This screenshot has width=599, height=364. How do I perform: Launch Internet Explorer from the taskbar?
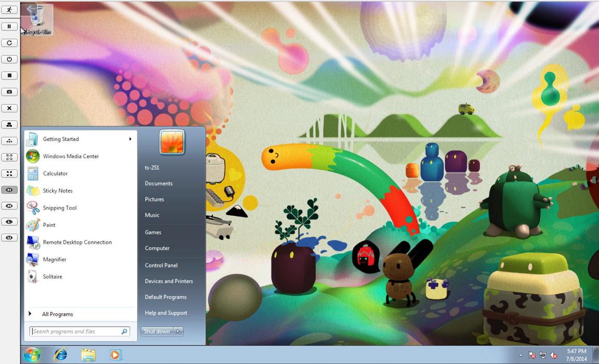60,355
